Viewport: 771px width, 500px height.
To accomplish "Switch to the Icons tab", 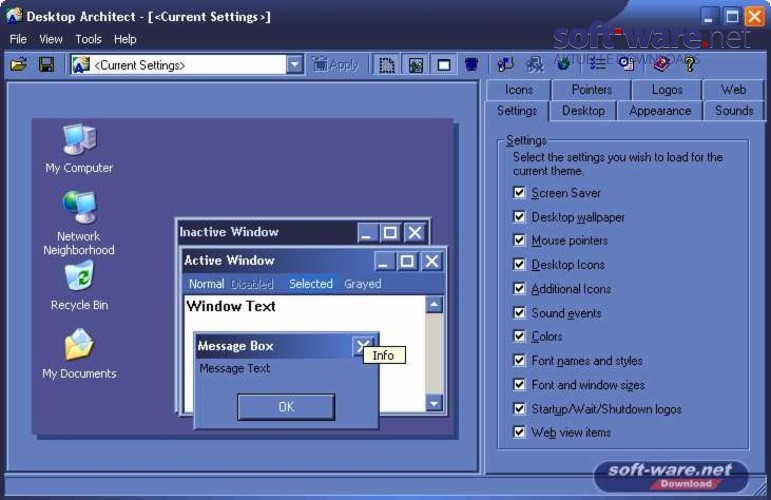I will click(x=519, y=90).
